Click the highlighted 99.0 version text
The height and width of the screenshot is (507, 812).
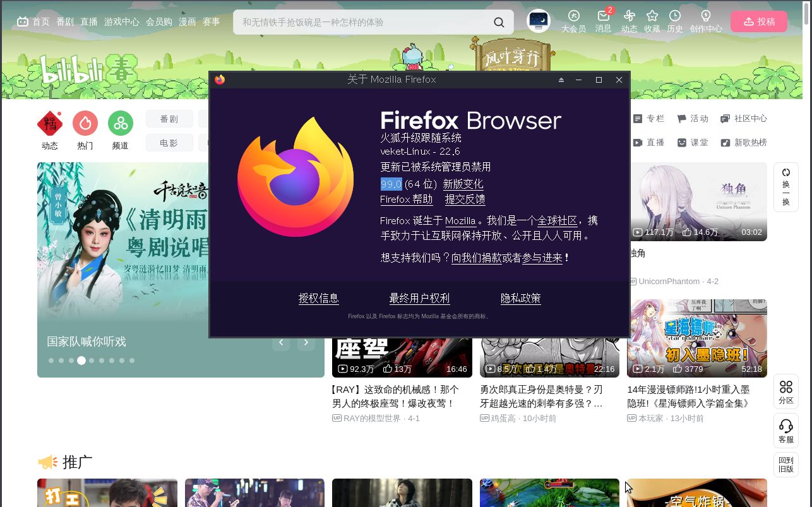click(x=391, y=184)
